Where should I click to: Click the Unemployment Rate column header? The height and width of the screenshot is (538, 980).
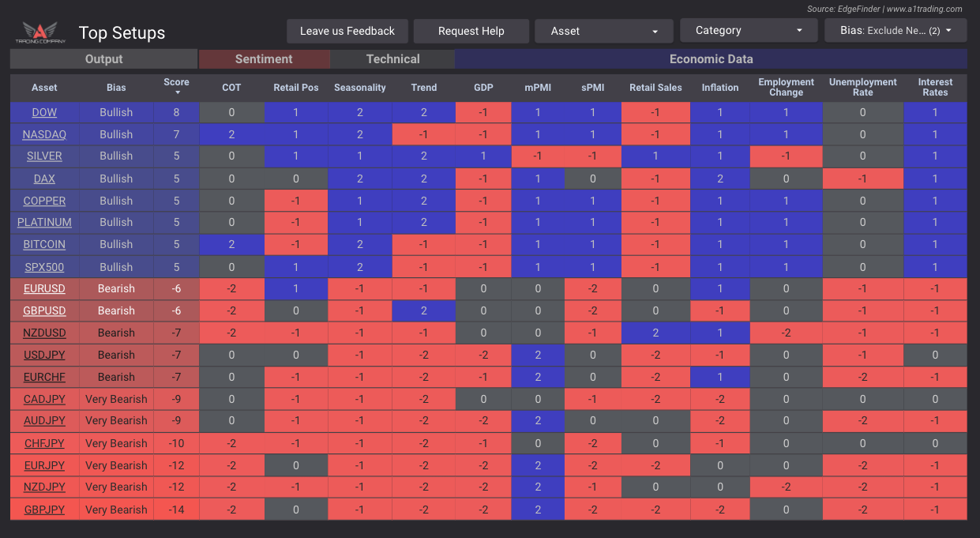click(x=862, y=88)
